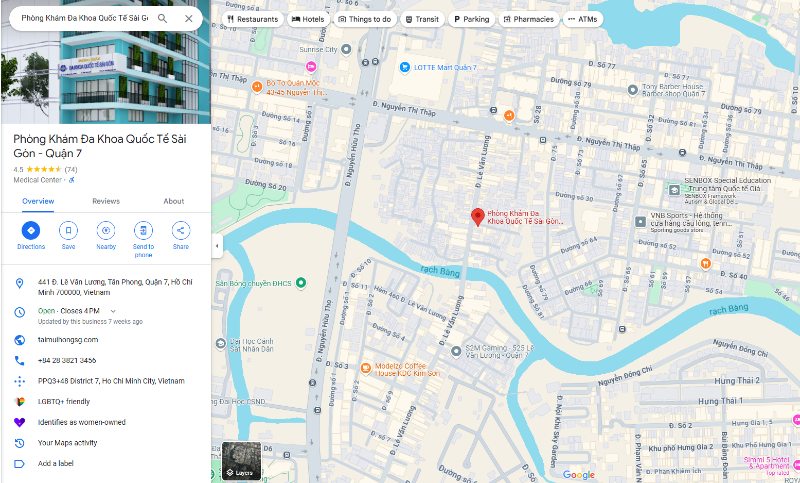Switch to the About tab
800x483 pixels.
point(173,201)
